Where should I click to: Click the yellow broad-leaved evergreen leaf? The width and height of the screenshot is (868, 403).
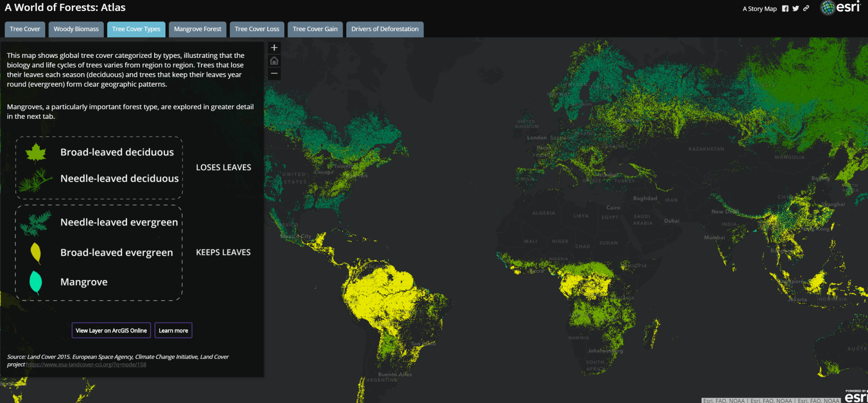tap(36, 253)
